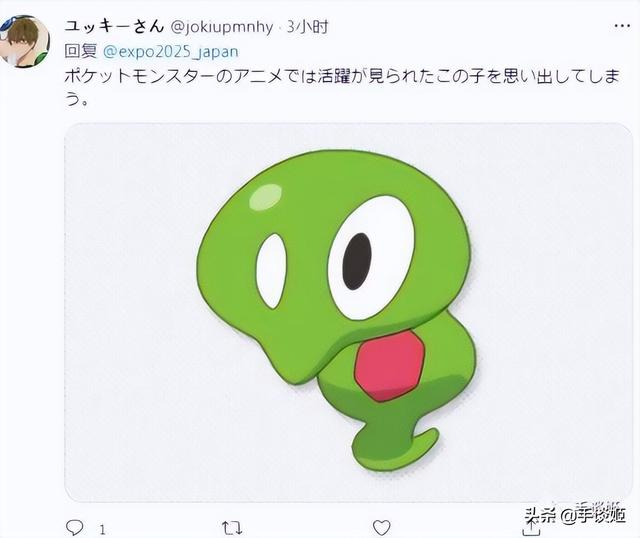The height and width of the screenshot is (538, 640).
Task: Click the light highlight spot on creature's head
Action: click(x=266, y=196)
